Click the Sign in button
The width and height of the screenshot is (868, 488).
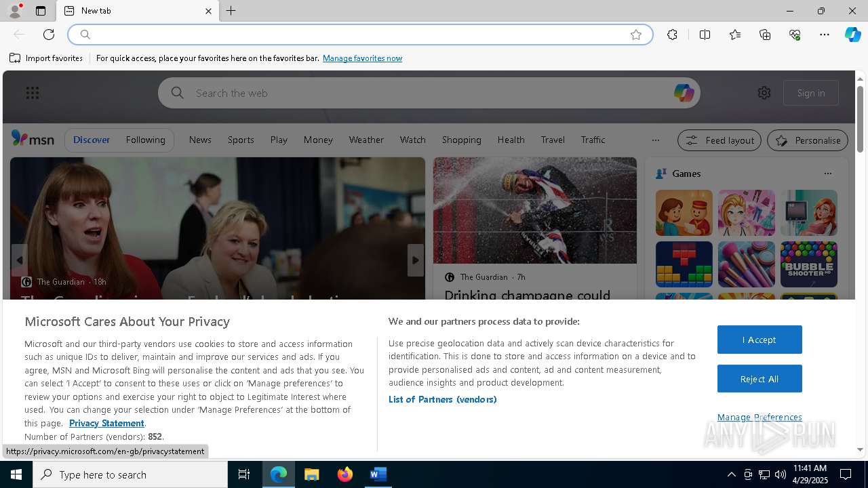(811, 93)
